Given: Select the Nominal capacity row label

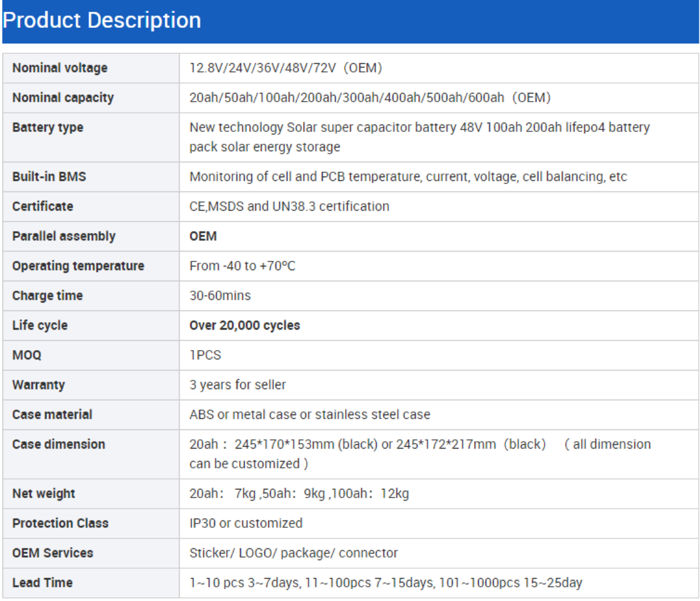Looking at the screenshot, I should click(63, 98).
